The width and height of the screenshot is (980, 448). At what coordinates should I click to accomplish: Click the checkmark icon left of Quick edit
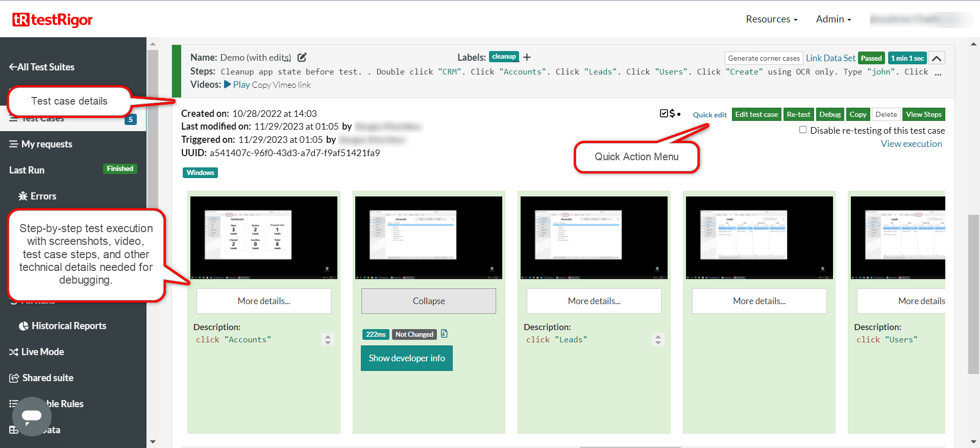click(x=664, y=113)
